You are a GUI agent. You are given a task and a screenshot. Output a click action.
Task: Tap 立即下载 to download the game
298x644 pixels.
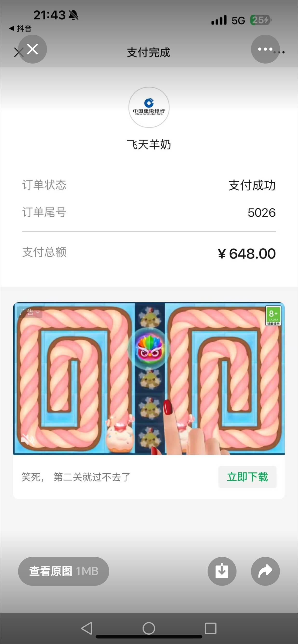click(247, 477)
